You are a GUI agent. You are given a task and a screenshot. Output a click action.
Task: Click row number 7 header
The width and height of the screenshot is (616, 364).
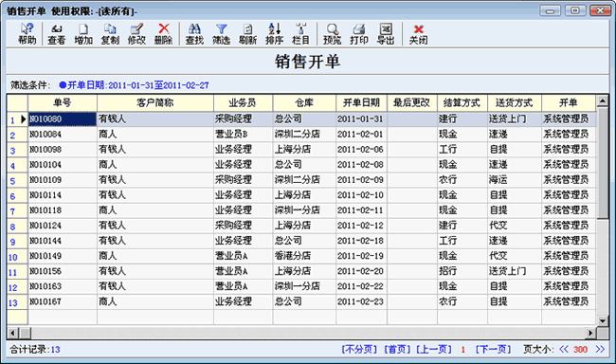tap(17, 210)
